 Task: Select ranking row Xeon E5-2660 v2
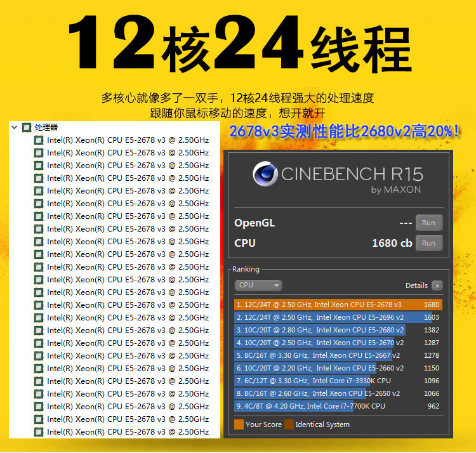coord(338,368)
